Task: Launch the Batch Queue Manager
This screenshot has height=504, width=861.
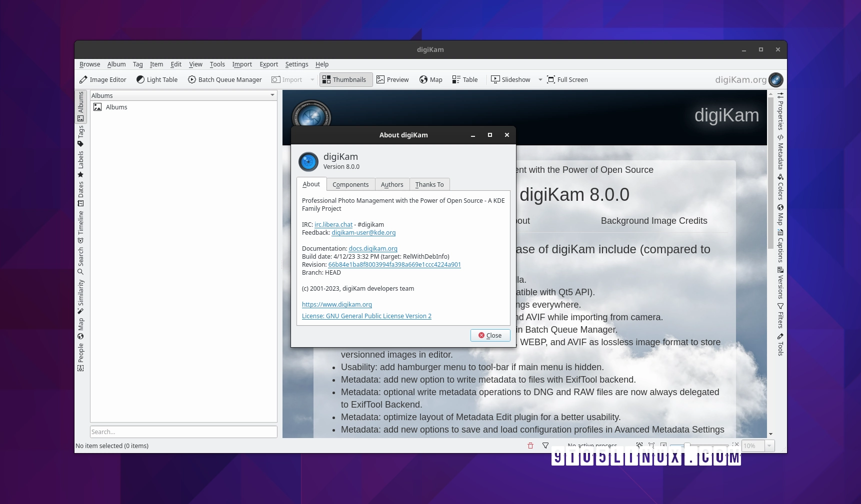Action: pos(225,79)
